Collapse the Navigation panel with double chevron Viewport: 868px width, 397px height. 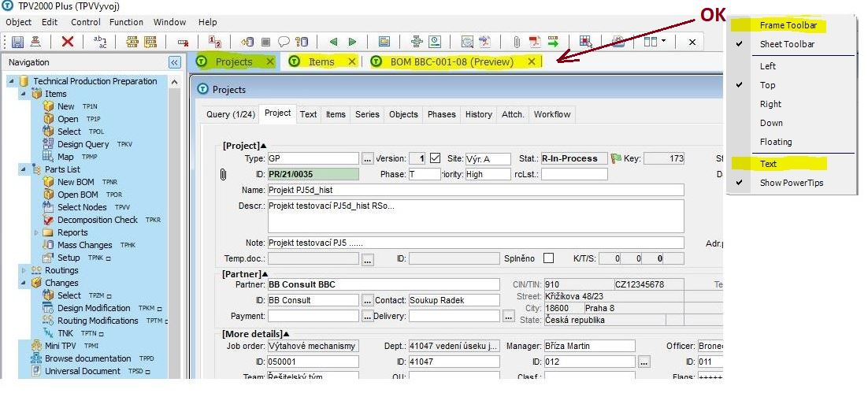tap(174, 62)
